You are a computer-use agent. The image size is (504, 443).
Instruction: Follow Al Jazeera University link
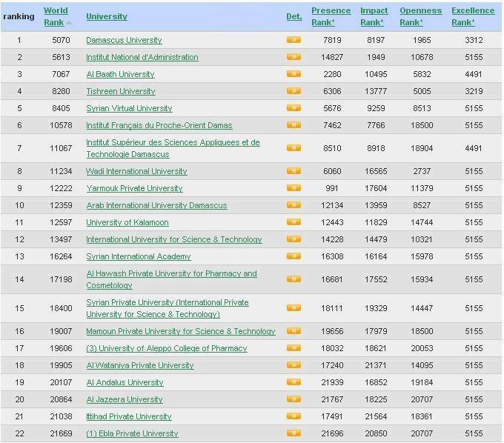125,399
